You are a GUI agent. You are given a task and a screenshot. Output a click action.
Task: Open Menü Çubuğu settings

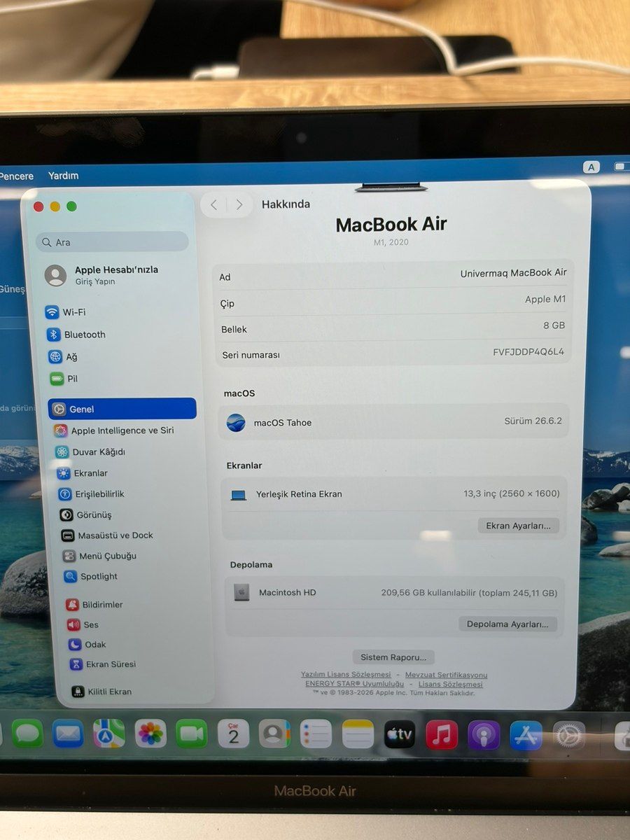pyautogui.click(x=100, y=556)
